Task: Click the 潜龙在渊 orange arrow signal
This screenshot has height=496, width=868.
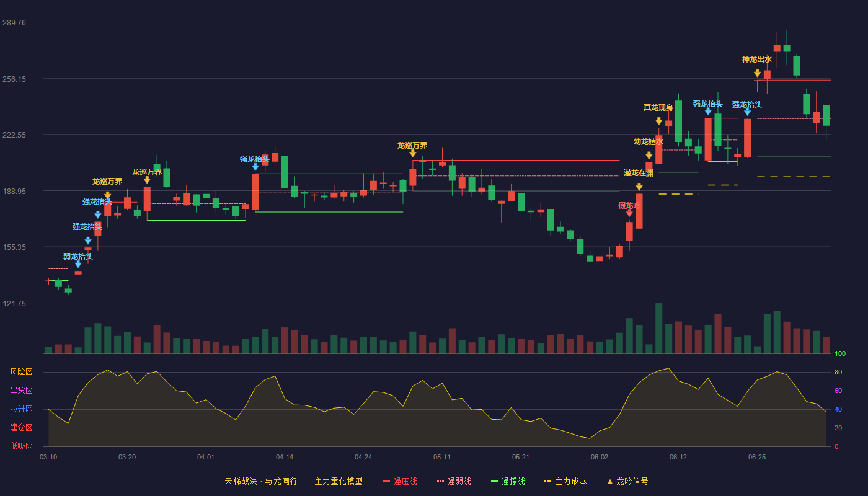Action: [639, 187]
